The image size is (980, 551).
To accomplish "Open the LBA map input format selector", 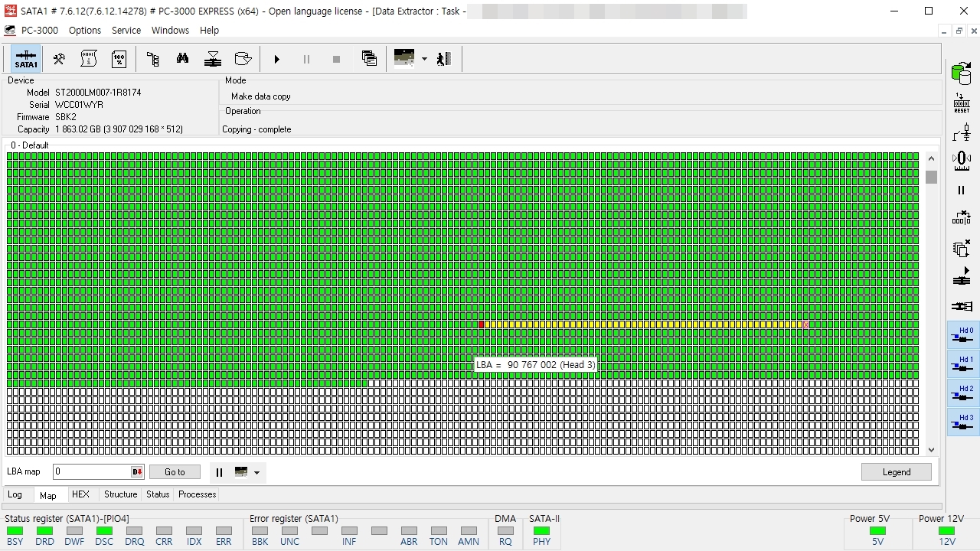I will [x=137, y=472].
